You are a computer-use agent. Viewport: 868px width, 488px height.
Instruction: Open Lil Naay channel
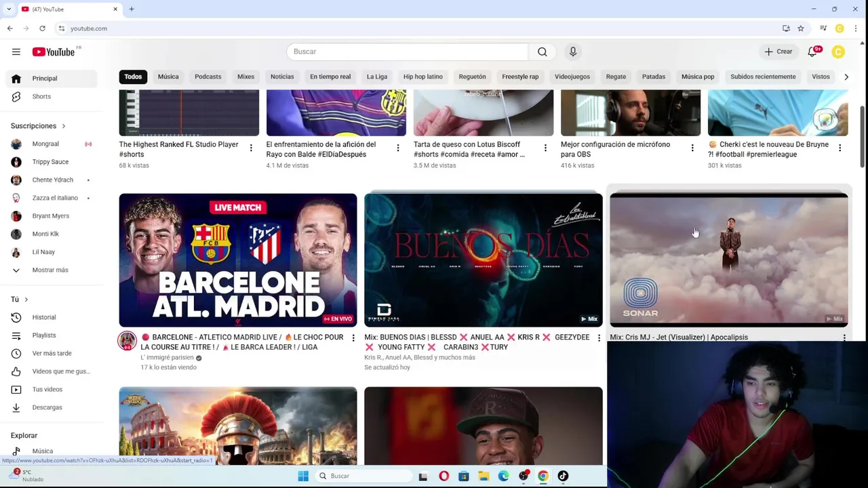[52, 251]
